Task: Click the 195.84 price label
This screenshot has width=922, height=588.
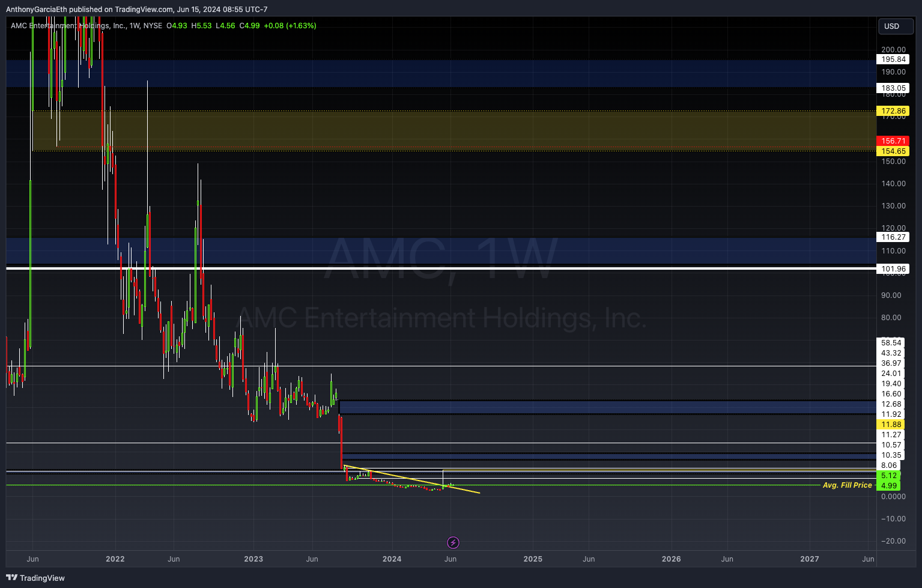Action: coord(894,59)
